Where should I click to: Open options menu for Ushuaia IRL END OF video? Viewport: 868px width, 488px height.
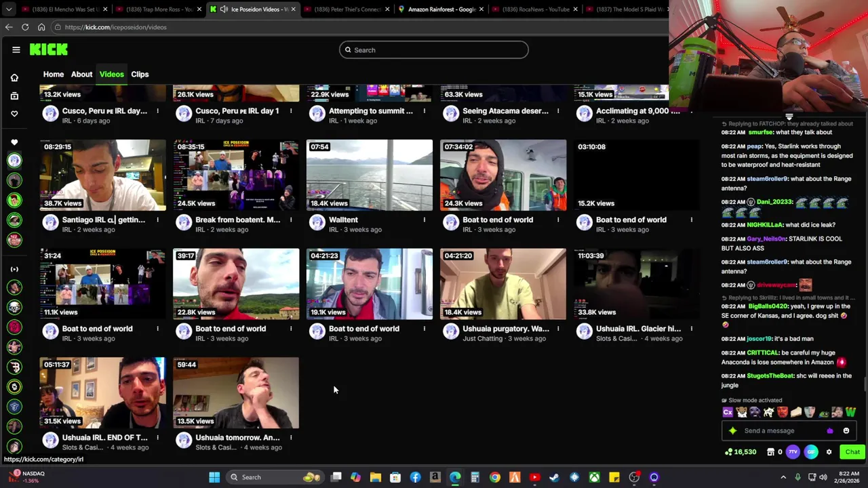click(x=157, y=437)
